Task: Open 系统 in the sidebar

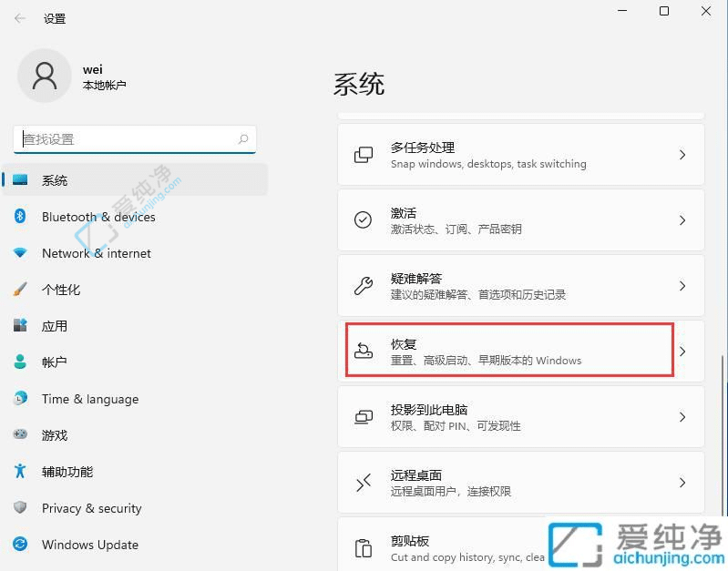Action: (x=135, y=179)
